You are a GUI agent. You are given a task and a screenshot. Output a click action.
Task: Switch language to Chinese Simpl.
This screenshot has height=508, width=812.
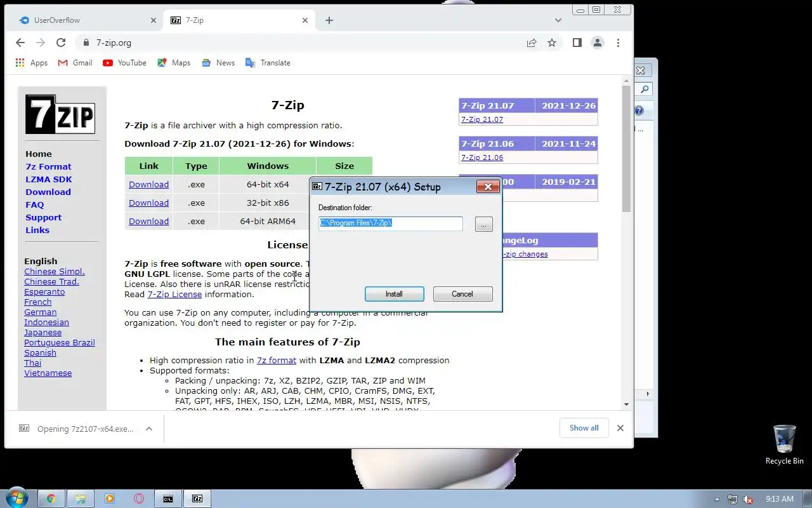(x=55, y=271)
